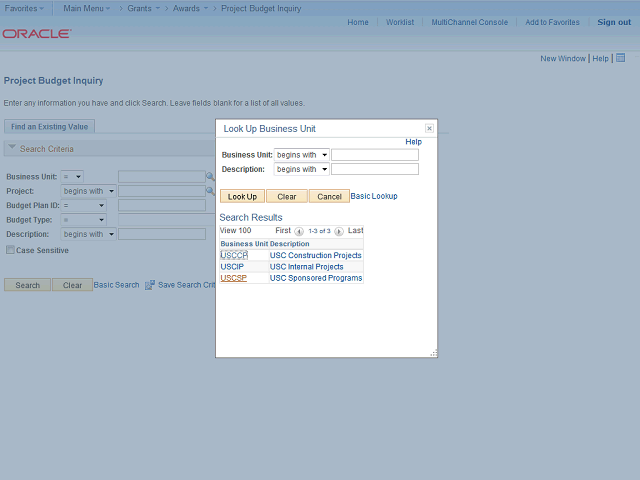Click the page personalization icon next to Help
Image resolution: width=640 pixels, height=480 pixels.
tap(620, 58)
